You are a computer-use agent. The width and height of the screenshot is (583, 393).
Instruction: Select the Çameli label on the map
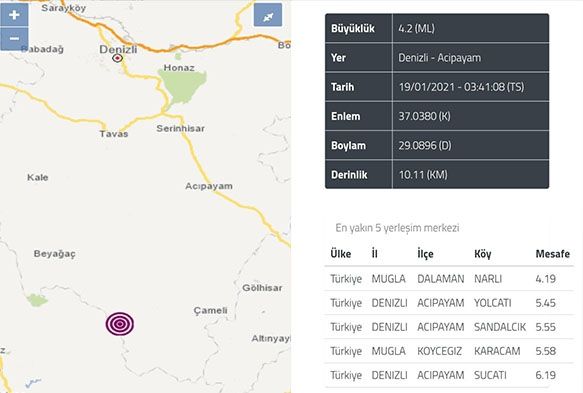click(210, 310)
